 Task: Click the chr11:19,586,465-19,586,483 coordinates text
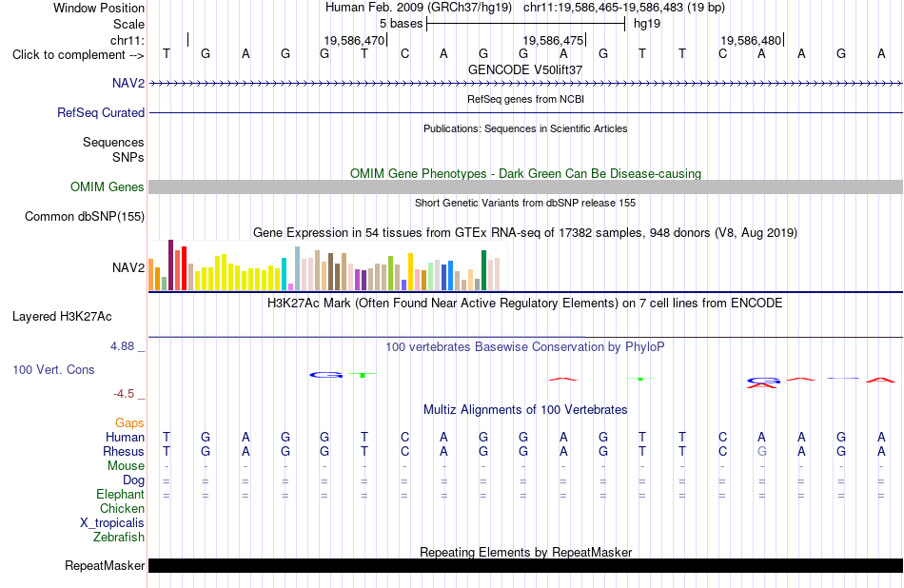(x=624, y=8)
